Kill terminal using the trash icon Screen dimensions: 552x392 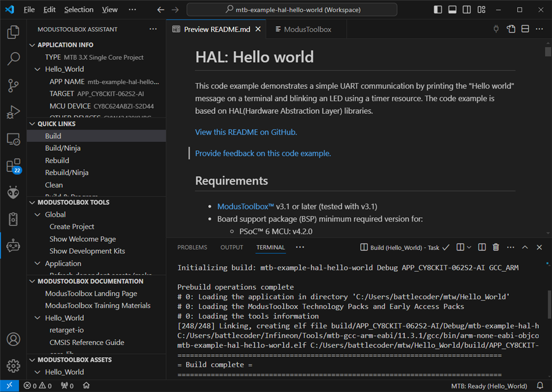pos(496,247)
